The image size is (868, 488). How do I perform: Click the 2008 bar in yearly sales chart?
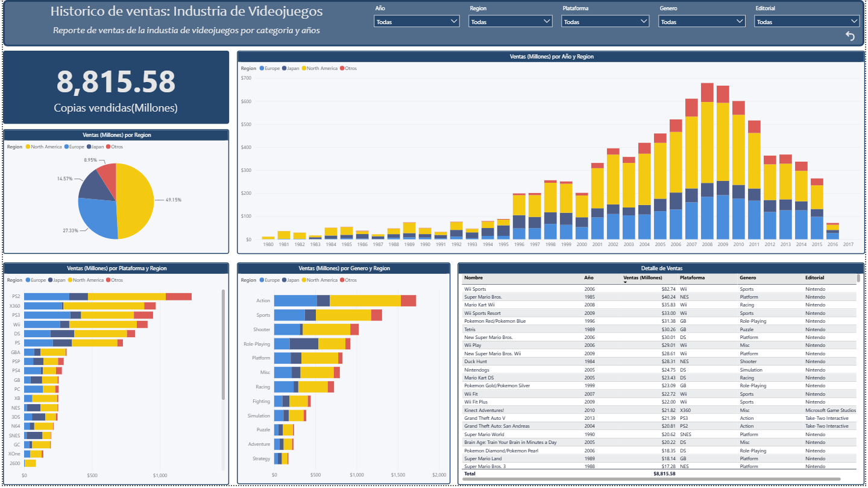(x=707, y=161)
